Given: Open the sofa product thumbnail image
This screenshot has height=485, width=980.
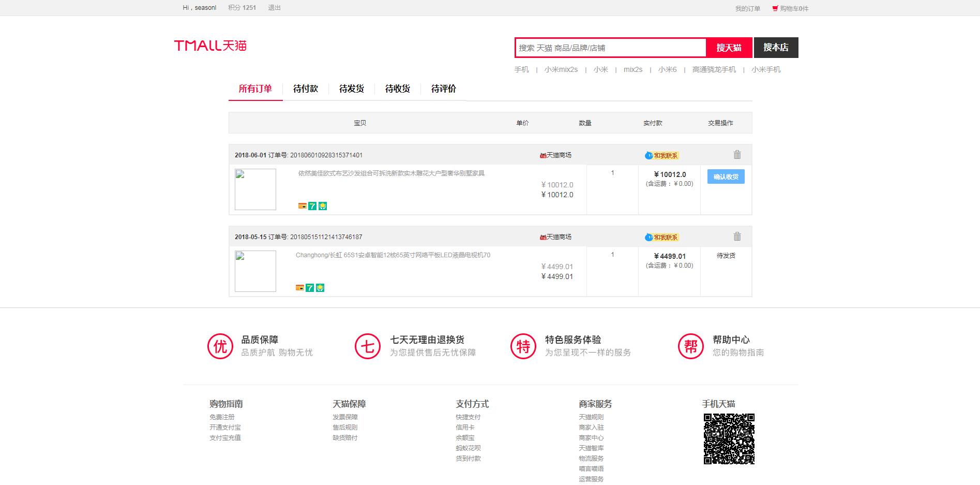Looking at the screenshot, I should pyautogui.click(x=255, y=189).
